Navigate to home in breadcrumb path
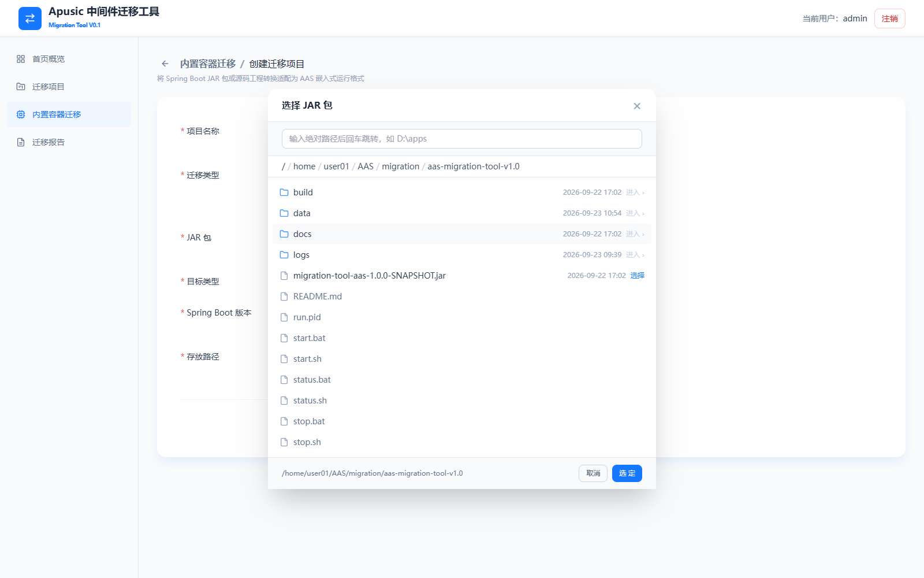This screenshot has width=924, height=578. tap(304, 166)
